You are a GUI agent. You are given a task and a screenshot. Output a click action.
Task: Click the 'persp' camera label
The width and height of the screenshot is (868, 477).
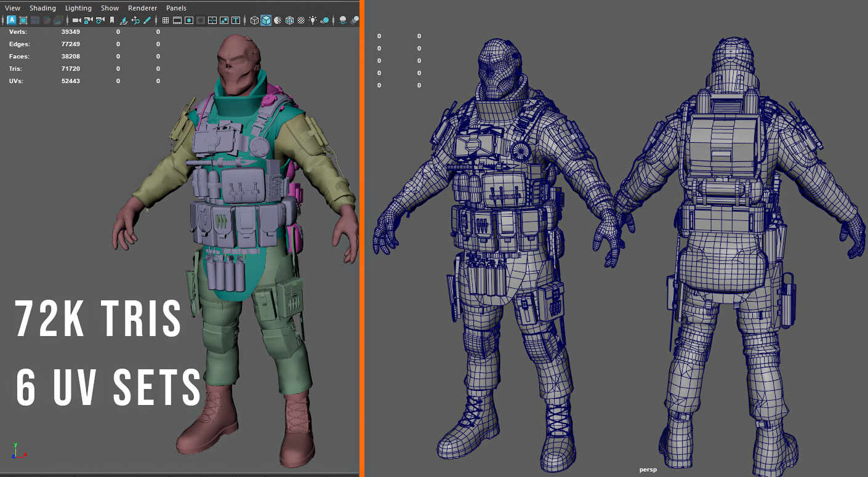point(648,470)
